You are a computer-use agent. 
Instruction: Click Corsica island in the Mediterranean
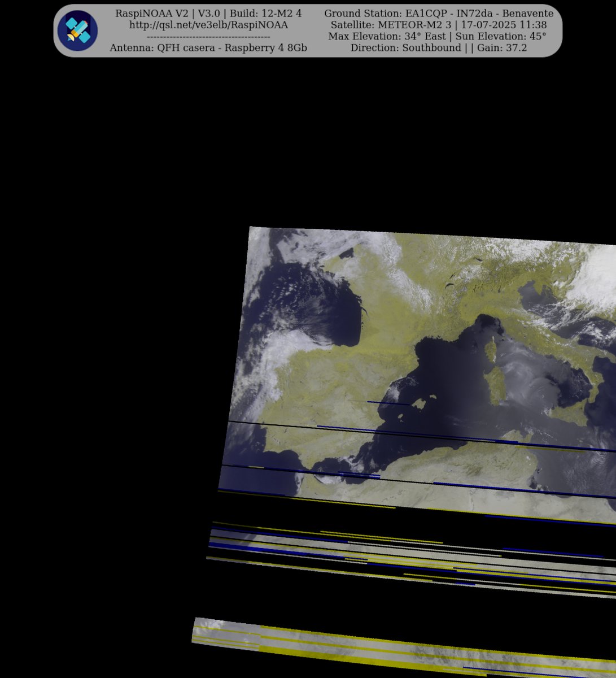click(x=490, y=350)
